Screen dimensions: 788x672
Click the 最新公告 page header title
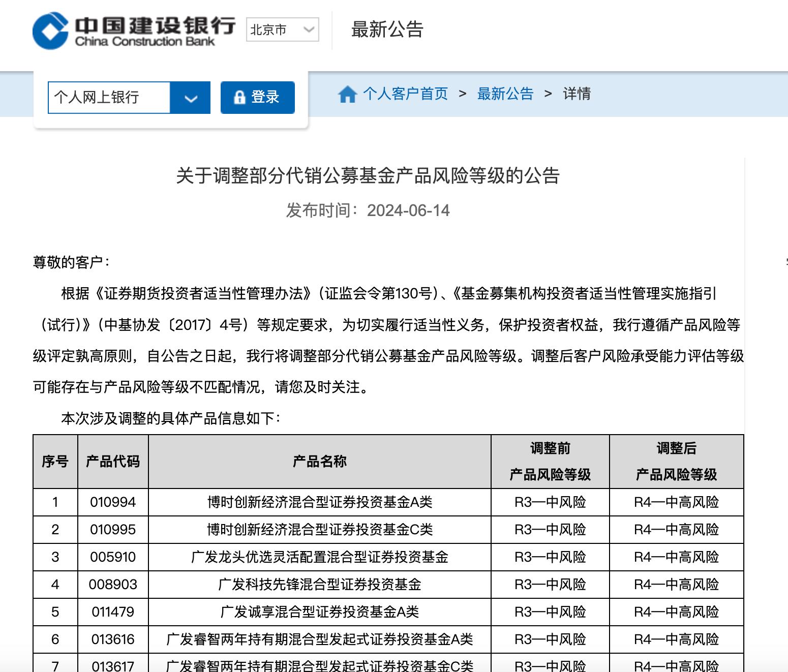pos(387,30)
